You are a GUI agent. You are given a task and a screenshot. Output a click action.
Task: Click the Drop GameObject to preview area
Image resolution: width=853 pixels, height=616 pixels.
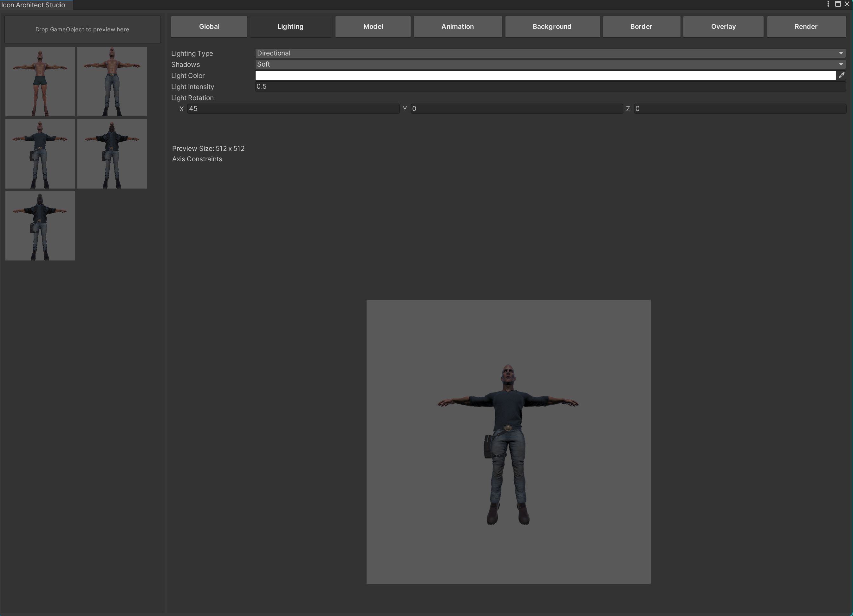(x=82, y=29)
